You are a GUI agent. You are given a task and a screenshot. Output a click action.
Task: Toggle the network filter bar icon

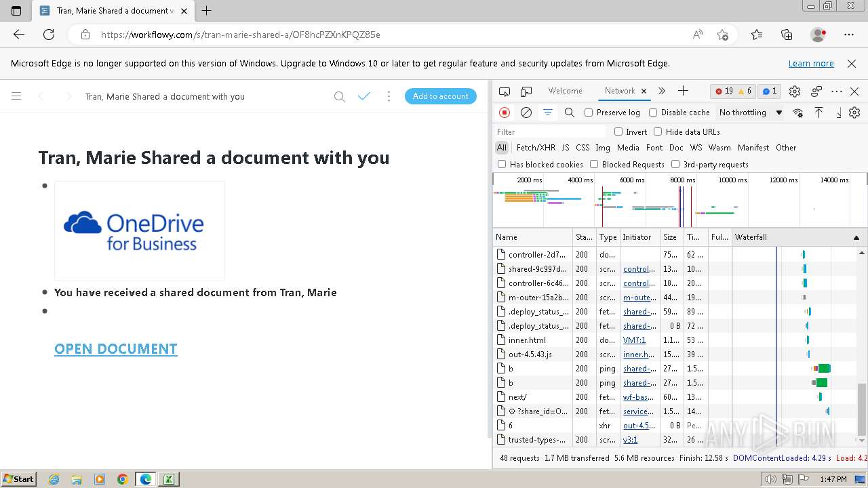click(x=548, y=113)
